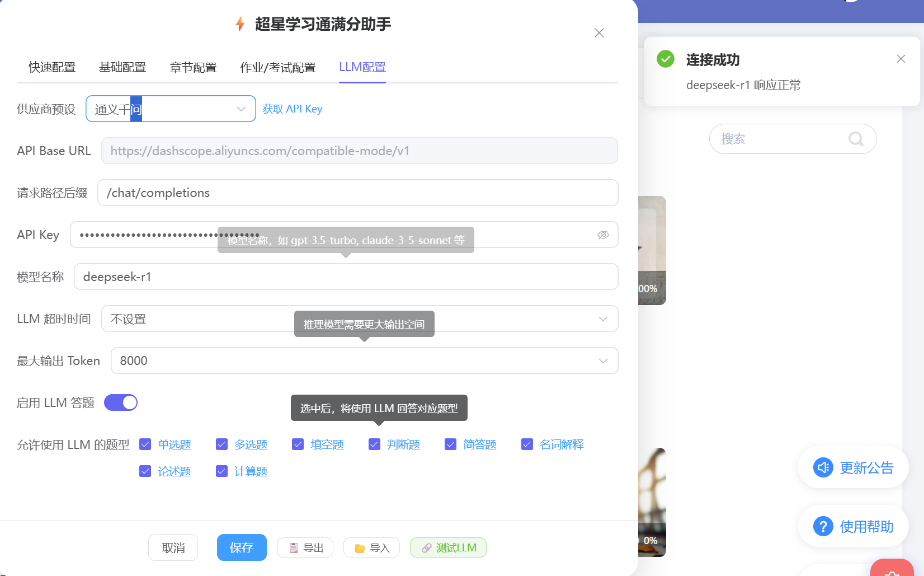Open the 作业/考试配置 tab
Screen dimensions: 924x576
click(x=278, y=67)
